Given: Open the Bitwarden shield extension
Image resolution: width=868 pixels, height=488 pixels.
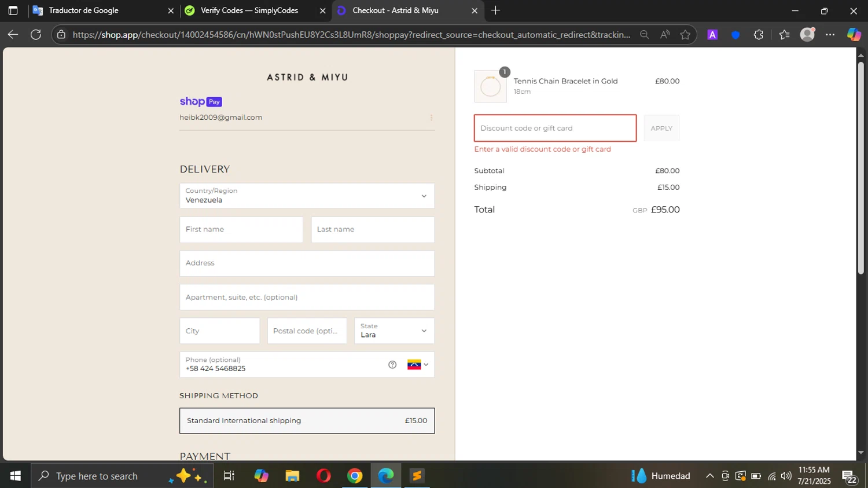Looking at the screenshot, I should 735,35.
